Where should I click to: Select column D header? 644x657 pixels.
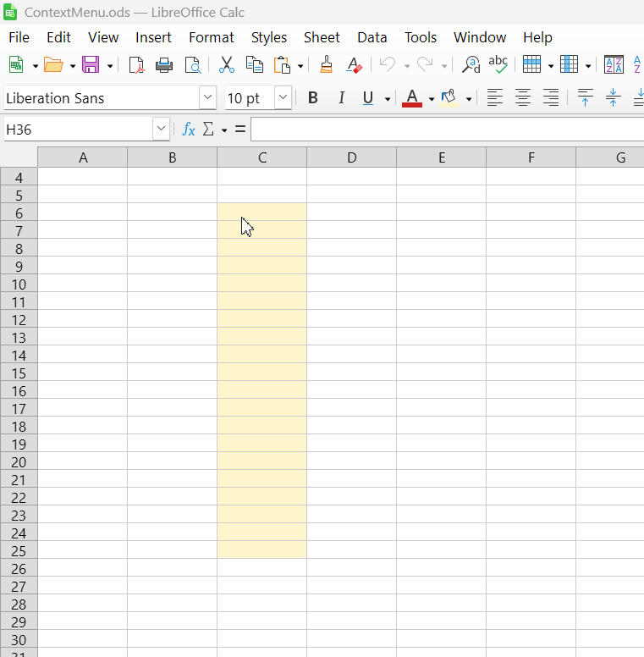pyautogui.click(x=351, y=157)
